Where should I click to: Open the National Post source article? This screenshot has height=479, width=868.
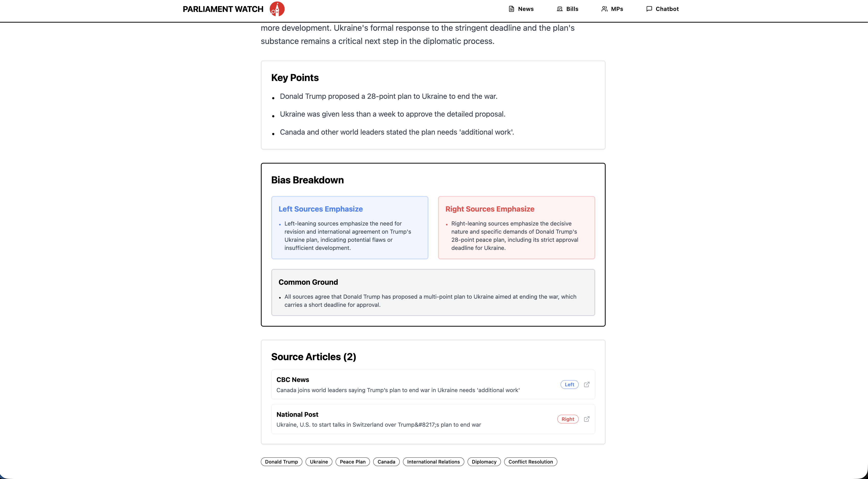(378, 419)
